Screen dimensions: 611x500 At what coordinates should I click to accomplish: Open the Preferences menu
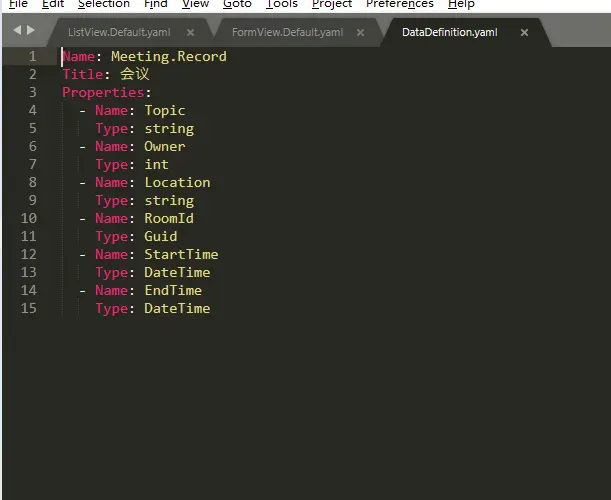[400, 4]
